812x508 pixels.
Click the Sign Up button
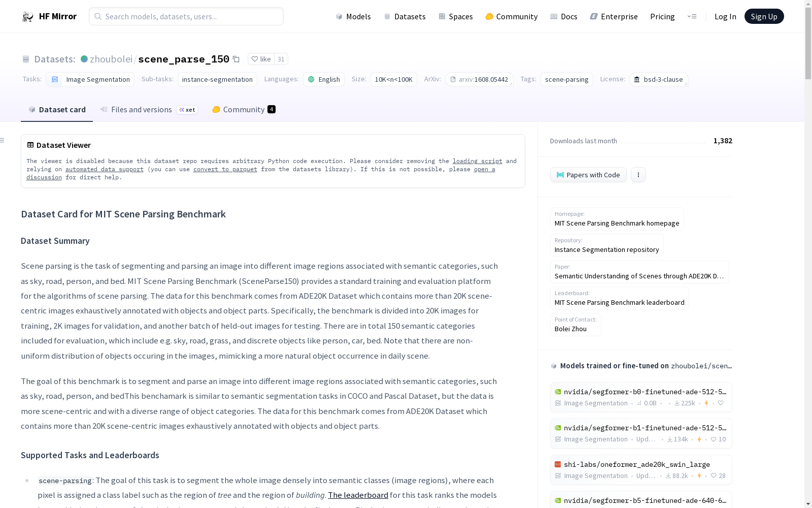[764, 16]
